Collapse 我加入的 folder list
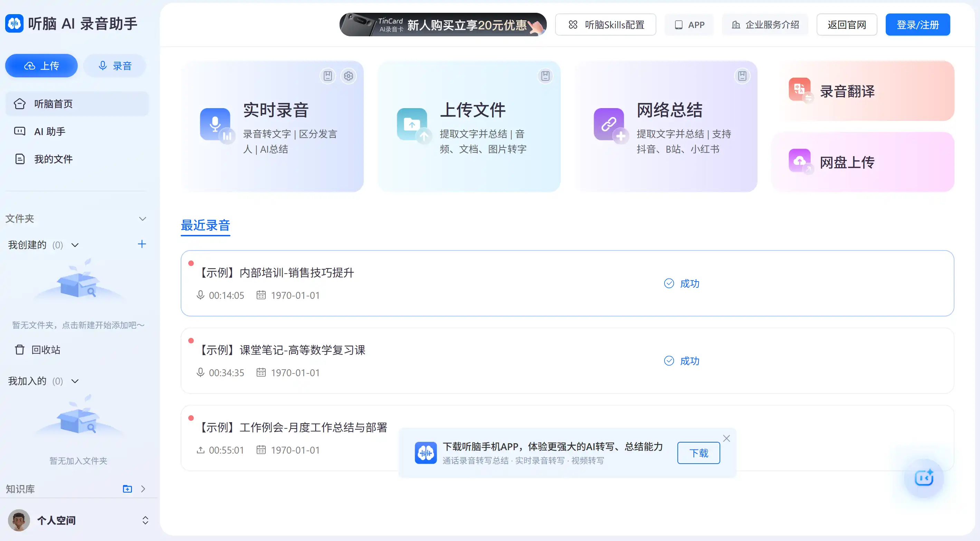 tap(75, 381)
